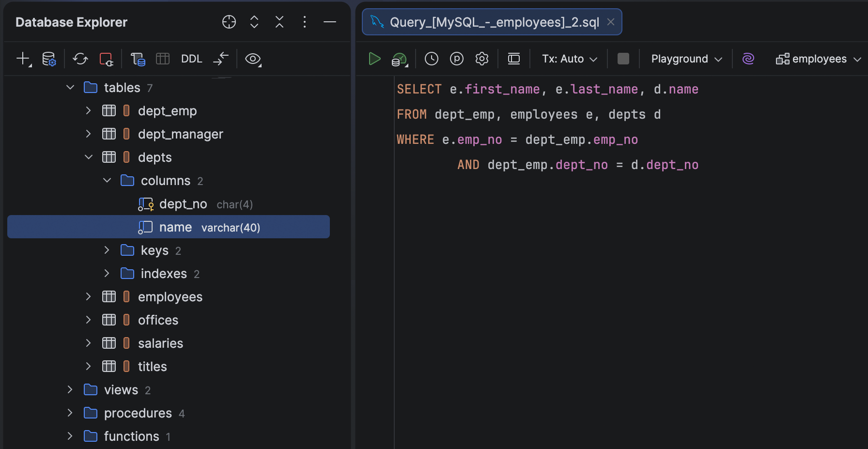Image resolution: width=868 pixels, height=449 pixels.
Task: Open the Tx: Auto transaction dropdown
Action: [569, 59]
